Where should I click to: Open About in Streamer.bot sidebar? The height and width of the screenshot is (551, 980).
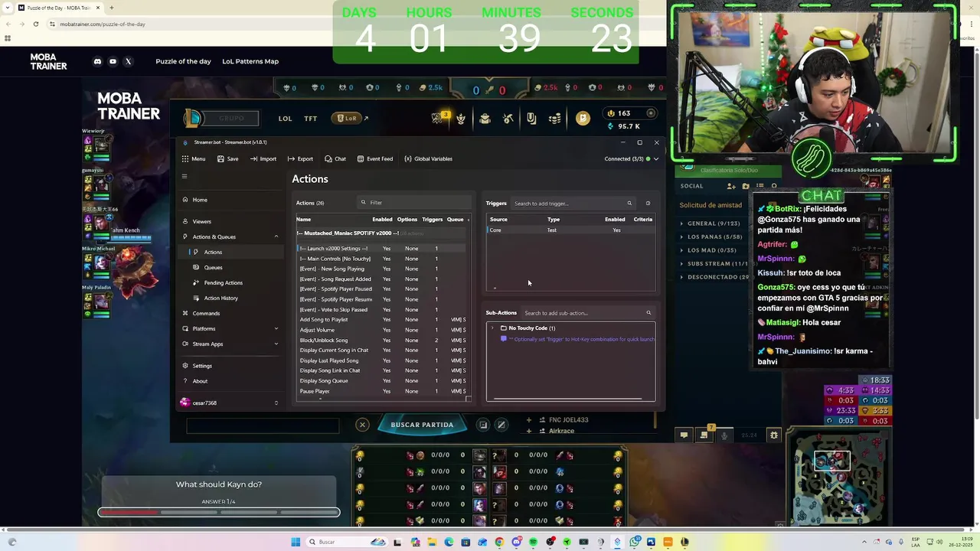(230, 381)
